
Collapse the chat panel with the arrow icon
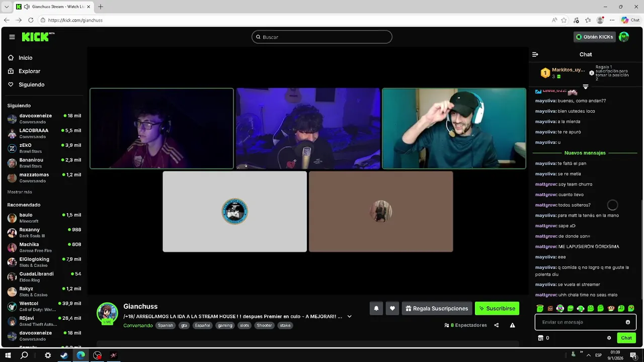click(535, 54)
